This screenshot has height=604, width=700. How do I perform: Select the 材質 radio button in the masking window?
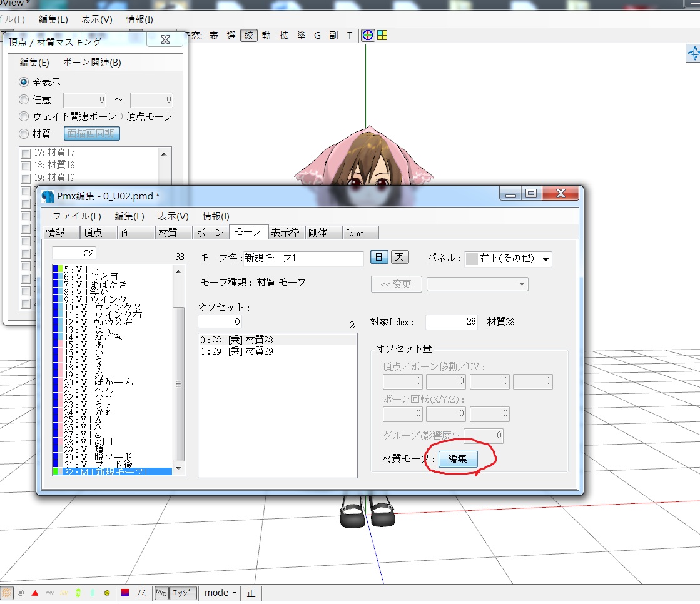24,133
